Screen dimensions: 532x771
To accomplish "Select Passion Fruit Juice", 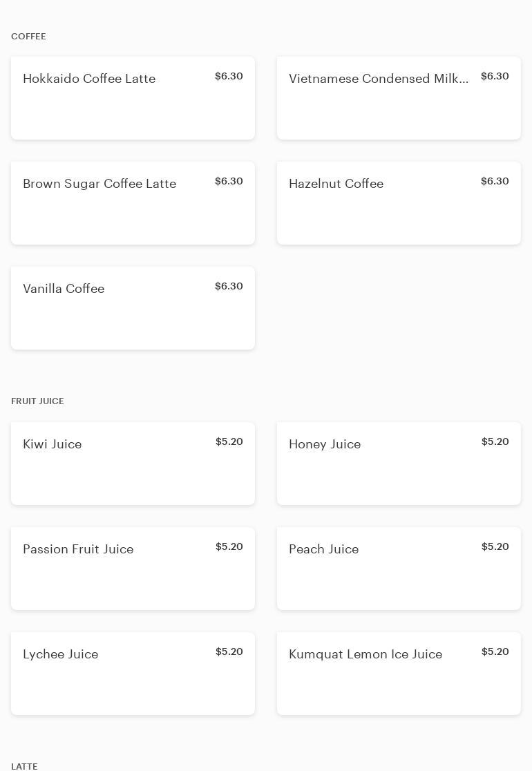I will 133,569.
